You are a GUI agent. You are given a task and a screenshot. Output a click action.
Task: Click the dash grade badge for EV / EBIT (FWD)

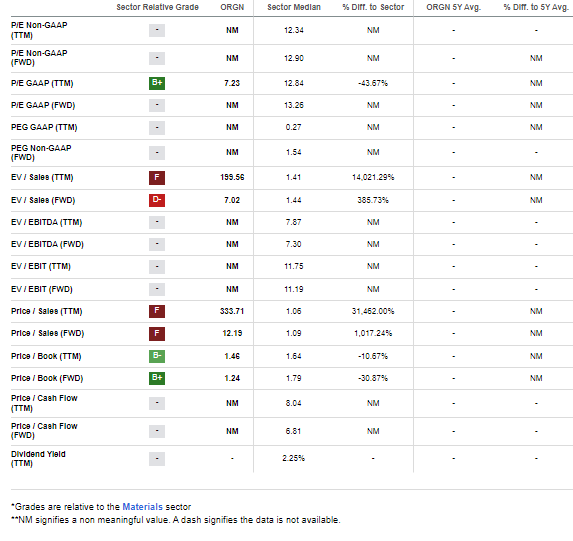[x=157, y=289]
